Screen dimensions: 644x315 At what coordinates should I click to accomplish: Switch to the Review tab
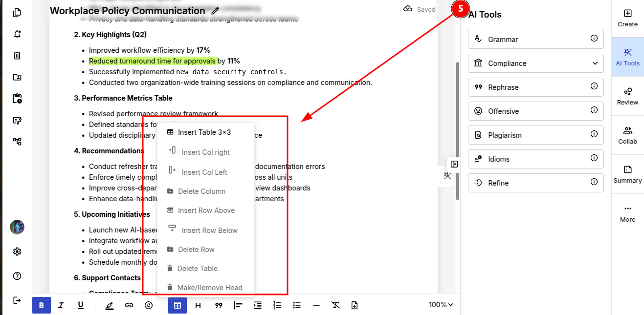[x=627, y=96]
